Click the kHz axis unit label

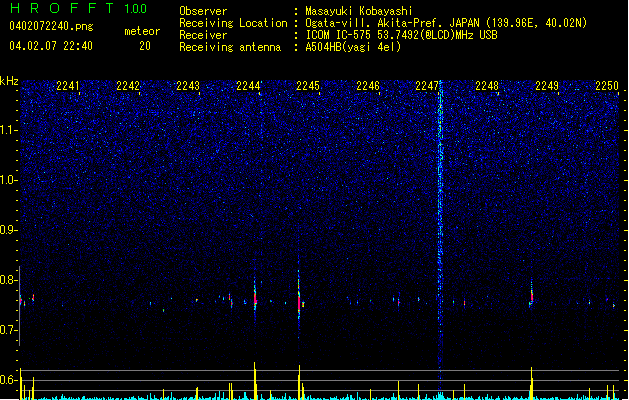click(9, 81)
